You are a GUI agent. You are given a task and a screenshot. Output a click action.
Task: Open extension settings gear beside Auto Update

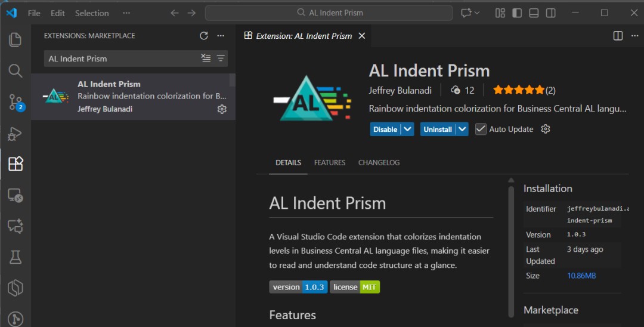[546, 129]
